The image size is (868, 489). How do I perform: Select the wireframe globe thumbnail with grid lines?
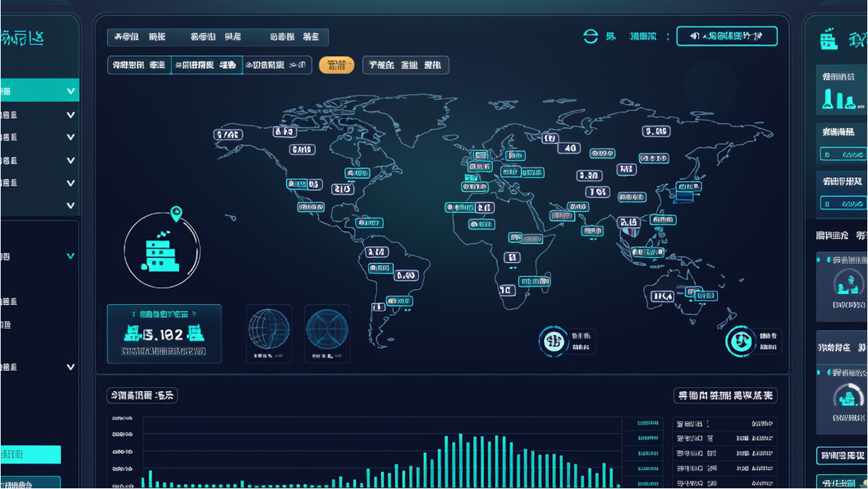pos(268,330)
